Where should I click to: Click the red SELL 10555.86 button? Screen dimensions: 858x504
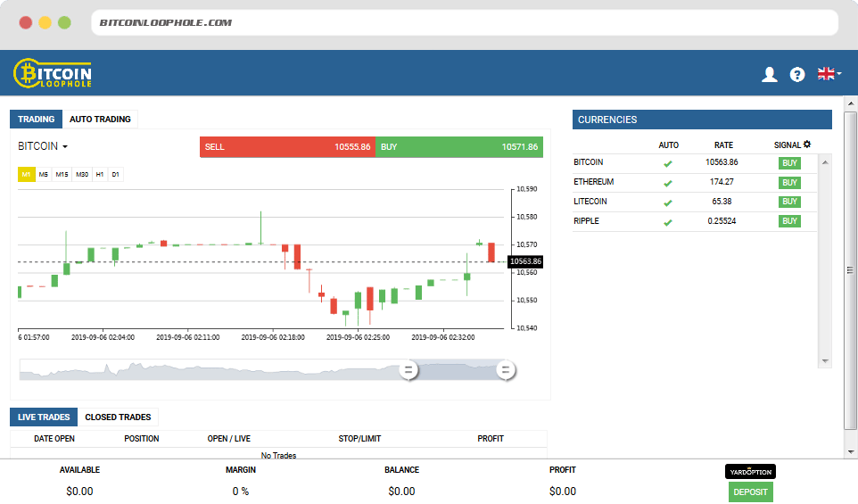(x=288, y=146)
